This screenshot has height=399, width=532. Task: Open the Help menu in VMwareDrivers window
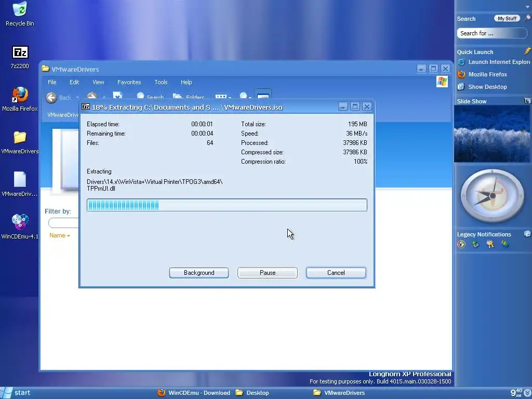click(187, 82)
